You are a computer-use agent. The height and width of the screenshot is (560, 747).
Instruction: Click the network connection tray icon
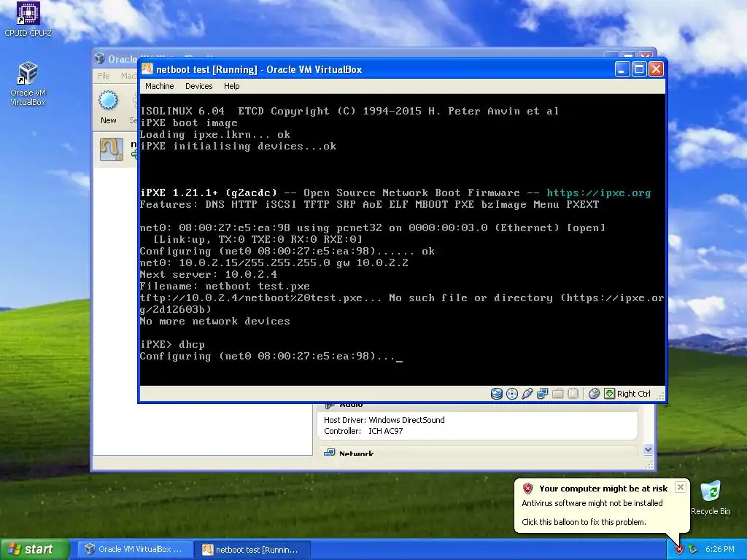tap(693, 550)
